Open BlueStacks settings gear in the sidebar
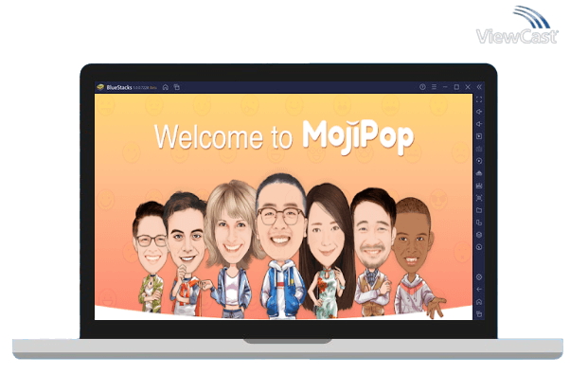570x392 pixels. pyautogui.click(x=479, y=277)
